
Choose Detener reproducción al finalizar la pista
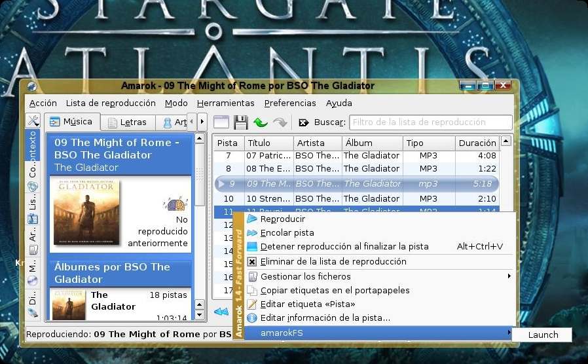(378, 247)
